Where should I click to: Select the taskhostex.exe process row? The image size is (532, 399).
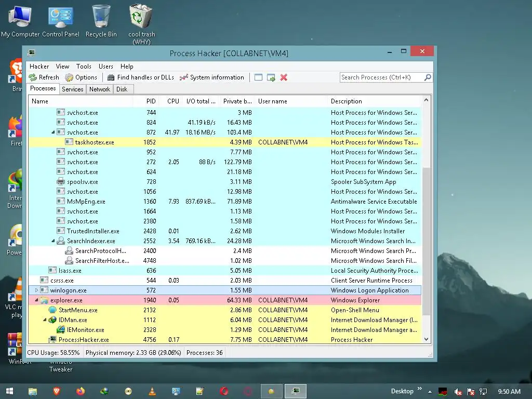click(224, 142)
